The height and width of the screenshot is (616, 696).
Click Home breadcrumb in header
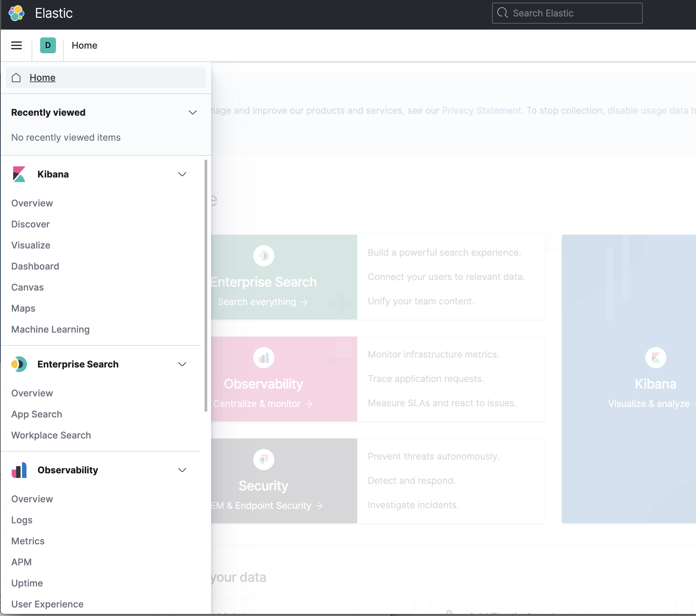coord(85,45)
